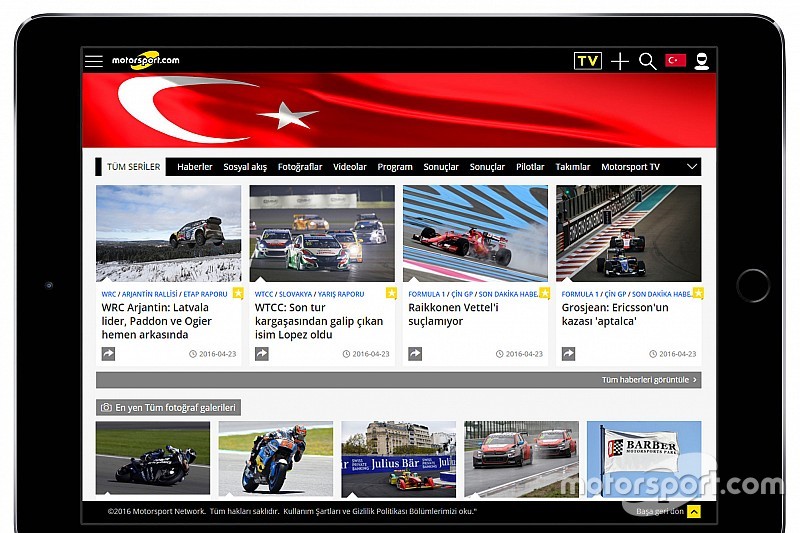Open the Program tab
The image size is (800, 533).
point(395,167)
